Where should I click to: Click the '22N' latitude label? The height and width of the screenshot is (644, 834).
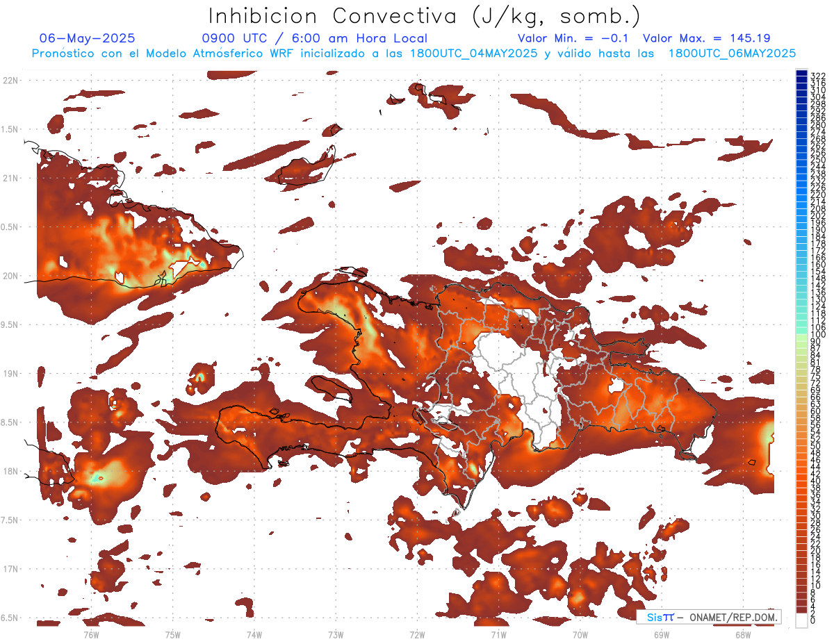click(10, 81)
